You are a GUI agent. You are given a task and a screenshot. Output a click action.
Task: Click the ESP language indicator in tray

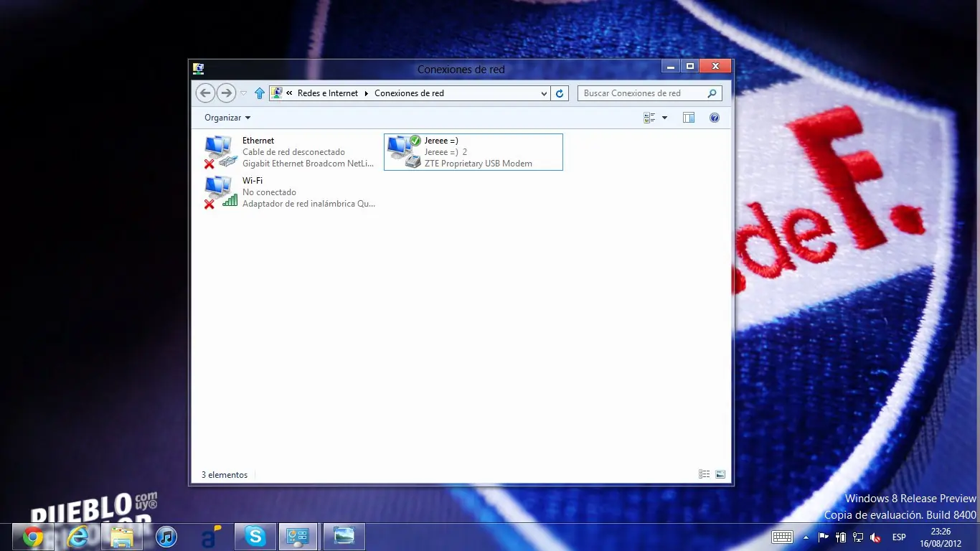coord(898,537)
